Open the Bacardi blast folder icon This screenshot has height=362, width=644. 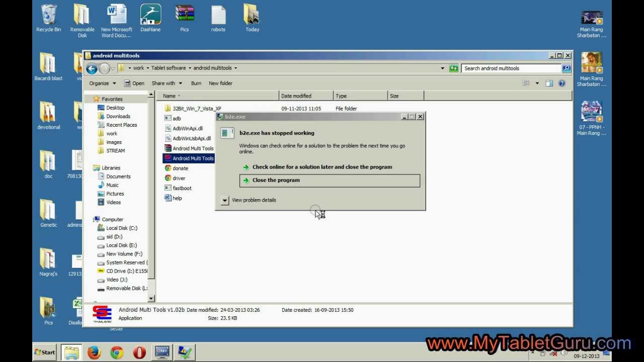tap(48, 67)
